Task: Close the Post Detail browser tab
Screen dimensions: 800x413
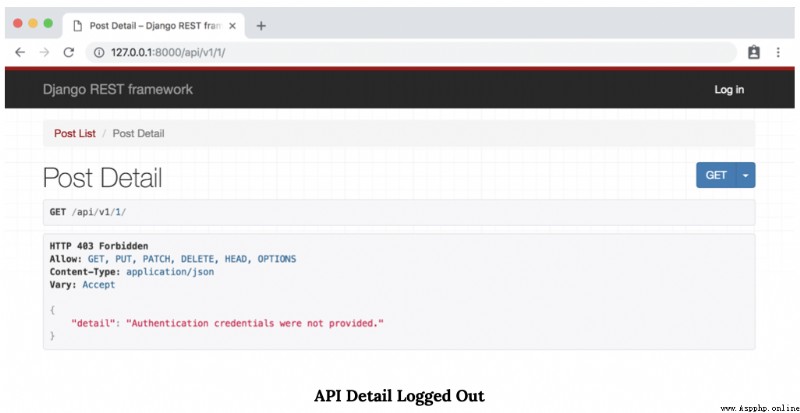Action: [x=232, y=26]
